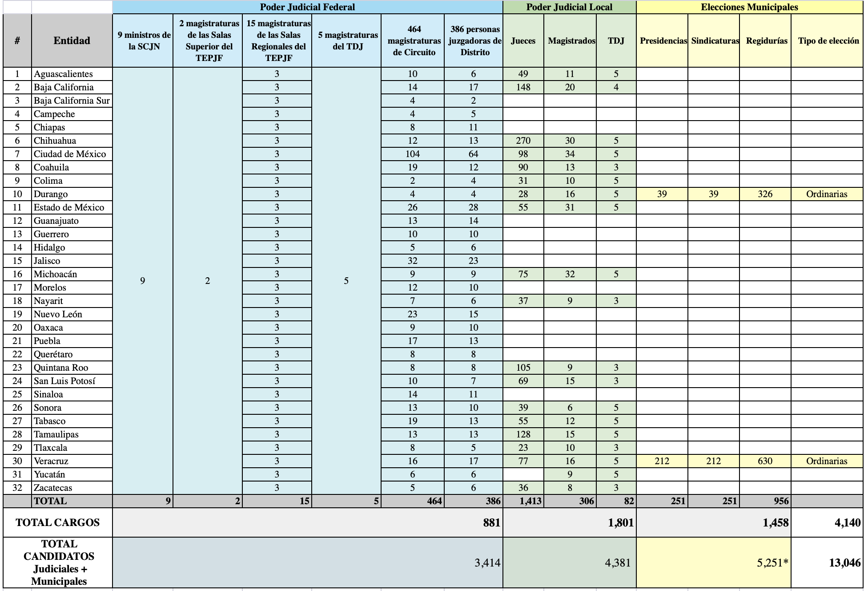868x591 pixels.
Task: Click the Jueces column header
Action: pos(523,40)
